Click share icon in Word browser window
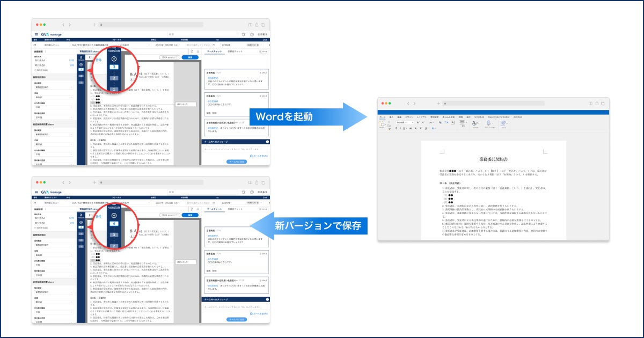This screenshot has height=338, width=644. coord(597,103)
